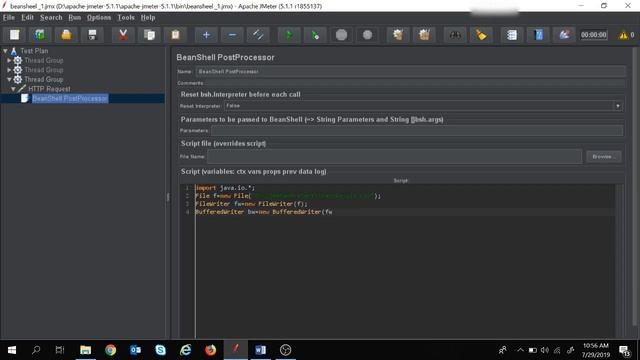Save the test plan with the disk icon

92,35
